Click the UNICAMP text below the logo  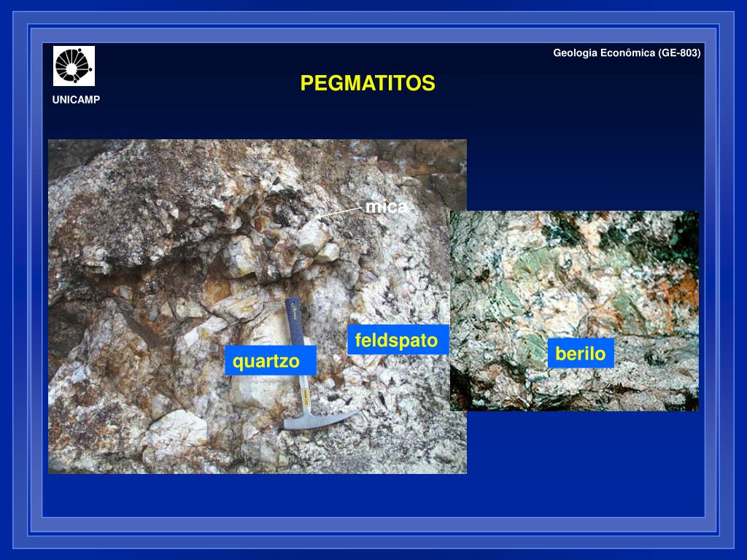(76, 99)
